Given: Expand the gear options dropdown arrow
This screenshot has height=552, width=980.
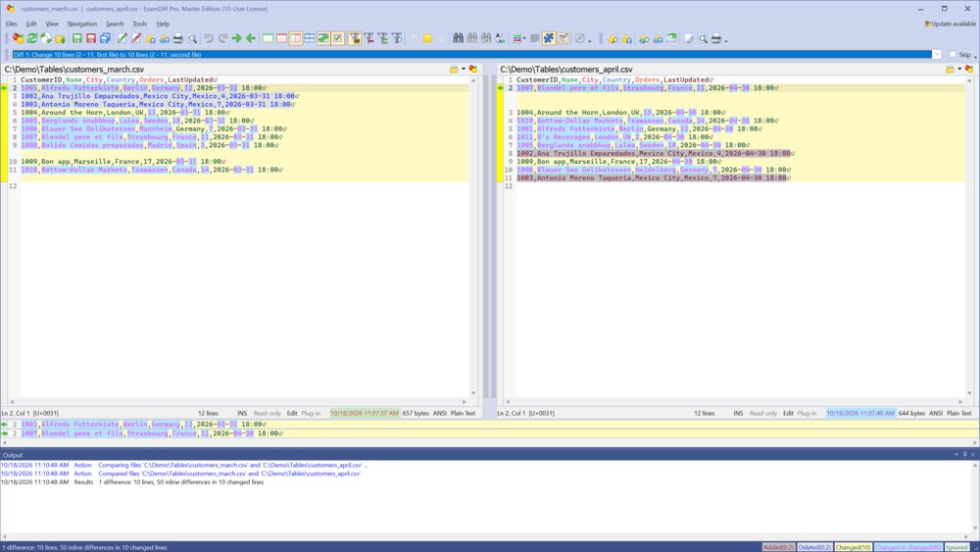Looking at the screenshot, I should (x=589, y=39).
